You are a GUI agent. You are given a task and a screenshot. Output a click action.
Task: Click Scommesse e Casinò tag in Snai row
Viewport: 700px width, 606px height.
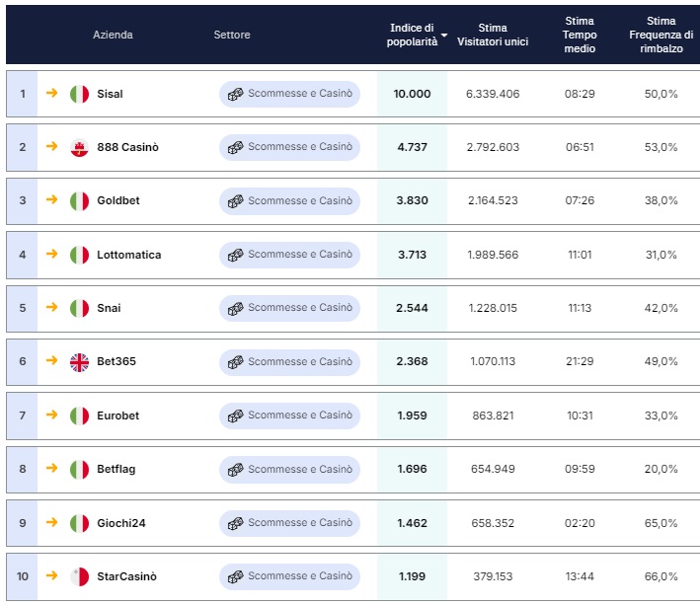click(289, 308)
